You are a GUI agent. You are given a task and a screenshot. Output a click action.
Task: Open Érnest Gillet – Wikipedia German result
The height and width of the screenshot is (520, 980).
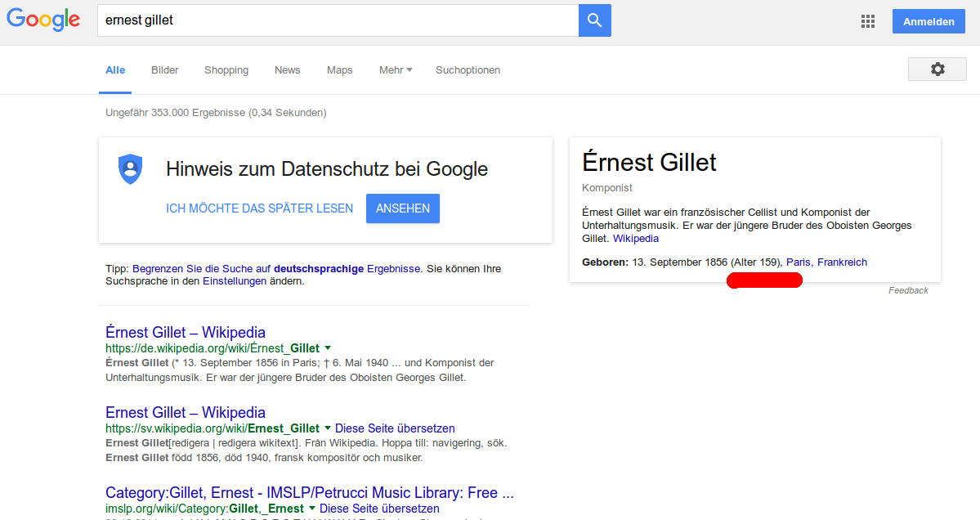185,332
